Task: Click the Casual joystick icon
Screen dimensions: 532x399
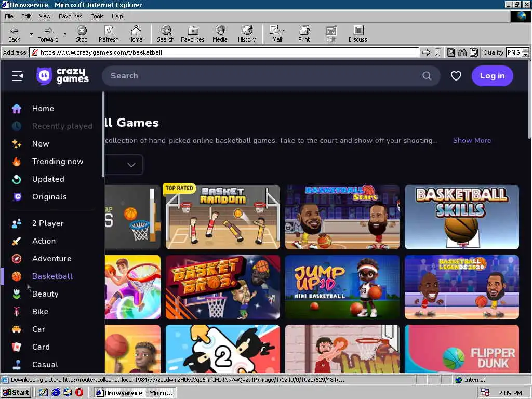Action: tap(17, 364)
